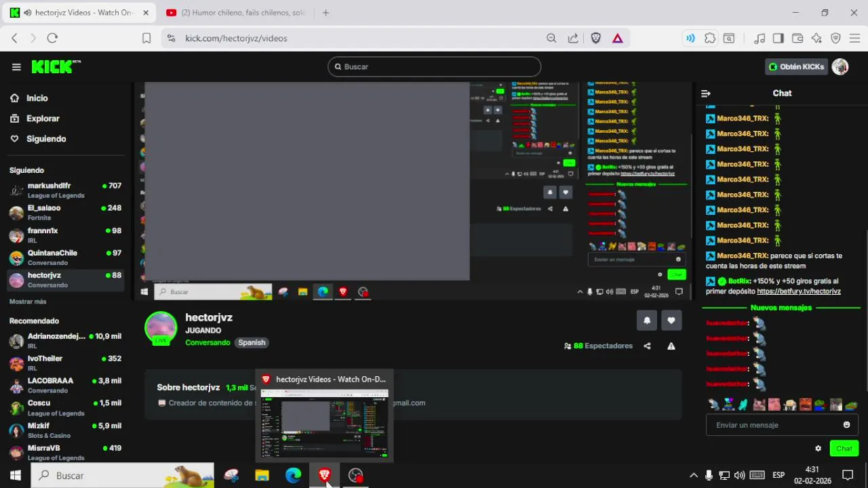Click the zoom out magnifier in address bar

tap(551, 39)
